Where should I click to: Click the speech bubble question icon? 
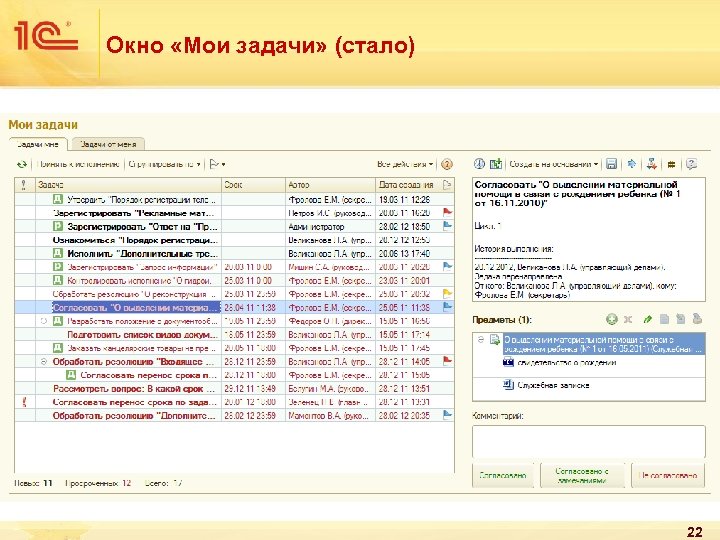[692, 164]
